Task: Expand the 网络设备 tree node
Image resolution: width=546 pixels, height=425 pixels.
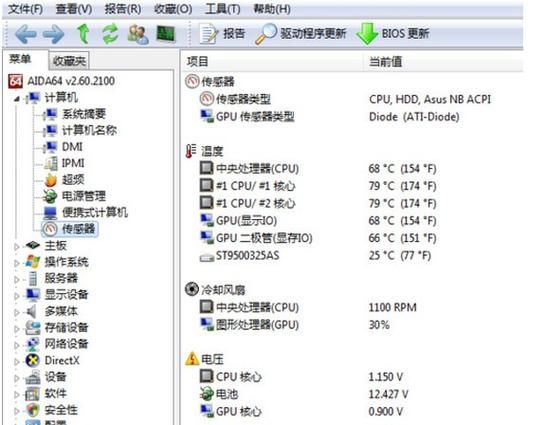Action: tap(16, 345)
